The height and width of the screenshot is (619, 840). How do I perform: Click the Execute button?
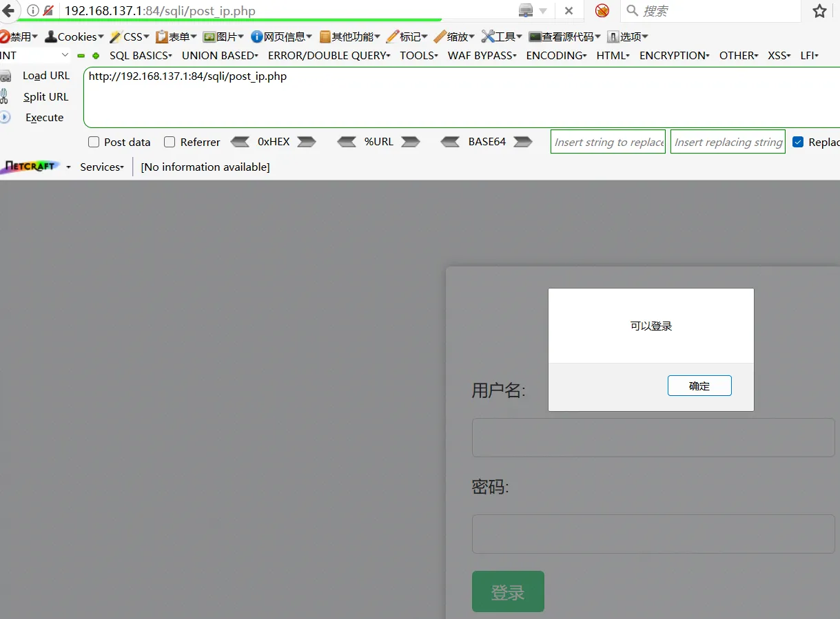point(44,118)
